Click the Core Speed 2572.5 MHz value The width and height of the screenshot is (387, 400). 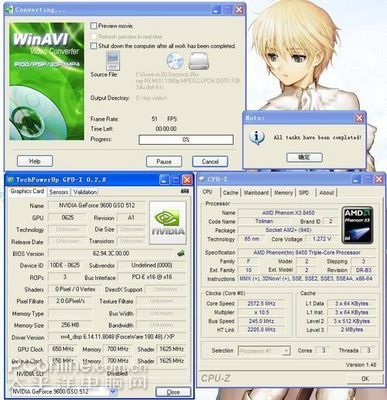click(x=261, y=304)
